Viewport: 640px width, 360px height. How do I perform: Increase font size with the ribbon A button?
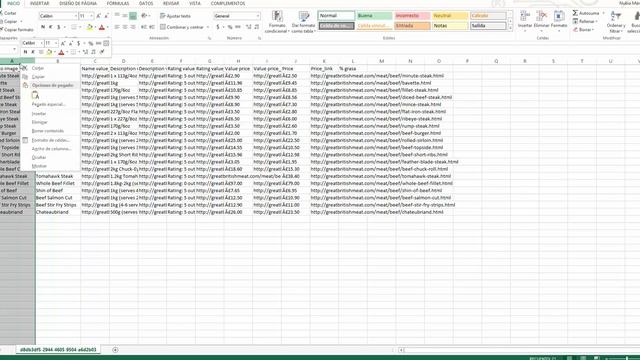point(98,16)
